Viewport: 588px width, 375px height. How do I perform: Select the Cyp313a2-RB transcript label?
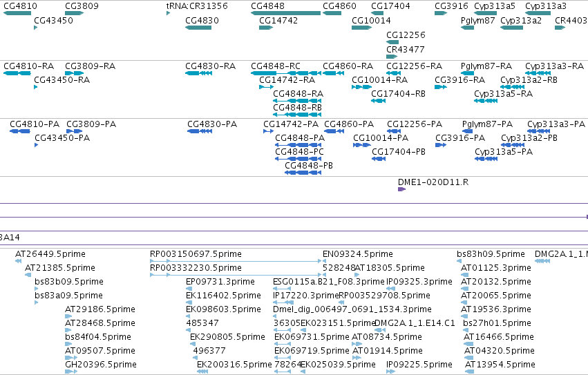tap(529, 80)
